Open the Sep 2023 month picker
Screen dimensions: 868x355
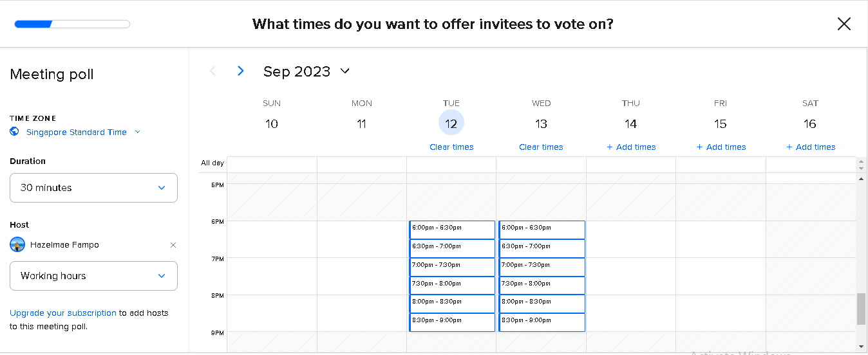click(x=307, y=71)
